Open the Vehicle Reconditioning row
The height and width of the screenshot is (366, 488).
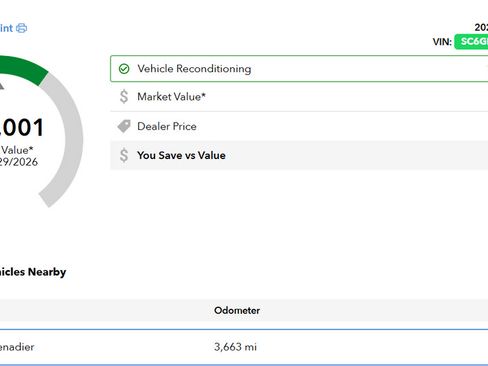pyautogui.click(x=299, y=69)
